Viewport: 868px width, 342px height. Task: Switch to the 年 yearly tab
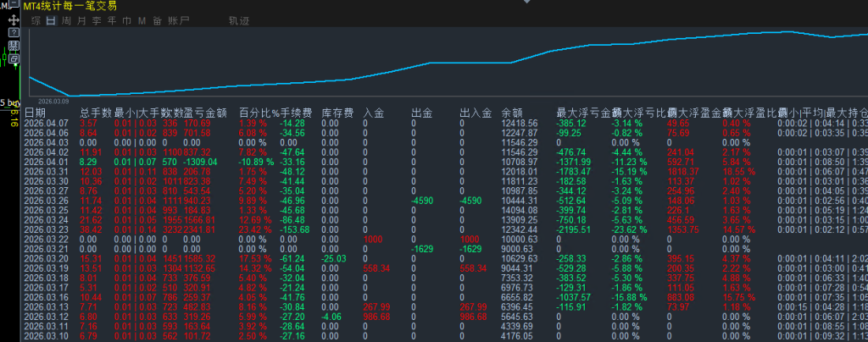(111, 19)
